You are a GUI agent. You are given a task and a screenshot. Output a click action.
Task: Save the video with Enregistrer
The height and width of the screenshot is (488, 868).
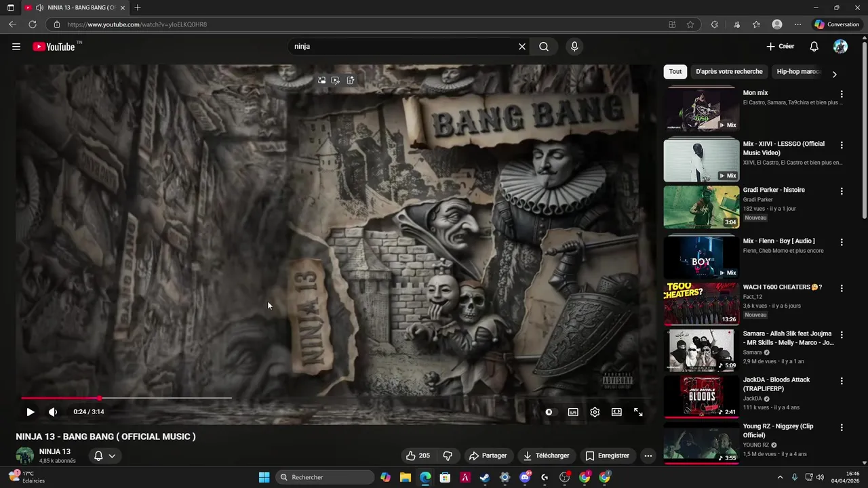[608, 455]
